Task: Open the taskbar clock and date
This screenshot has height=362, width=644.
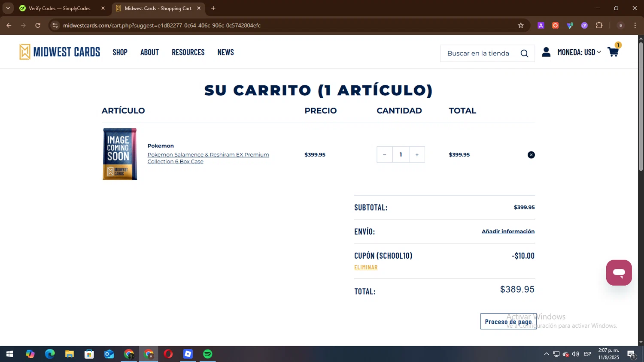Action: coord(609,354)
